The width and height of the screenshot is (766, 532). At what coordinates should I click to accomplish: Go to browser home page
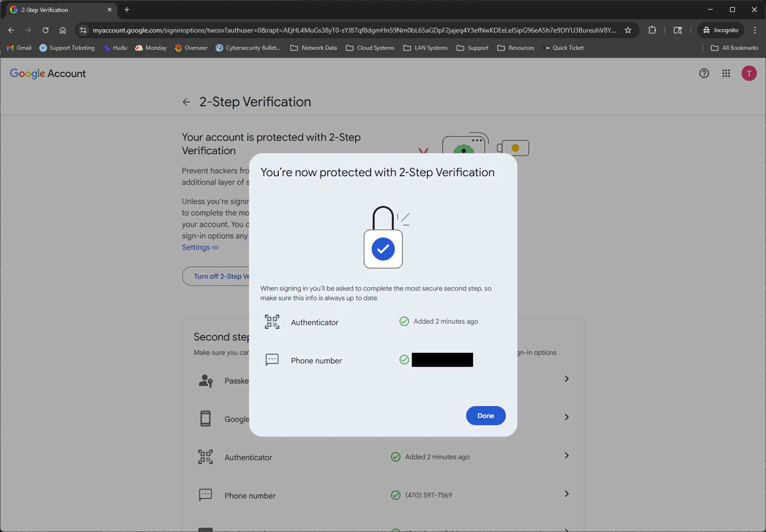pyautogui.click(x=63, y=30)
